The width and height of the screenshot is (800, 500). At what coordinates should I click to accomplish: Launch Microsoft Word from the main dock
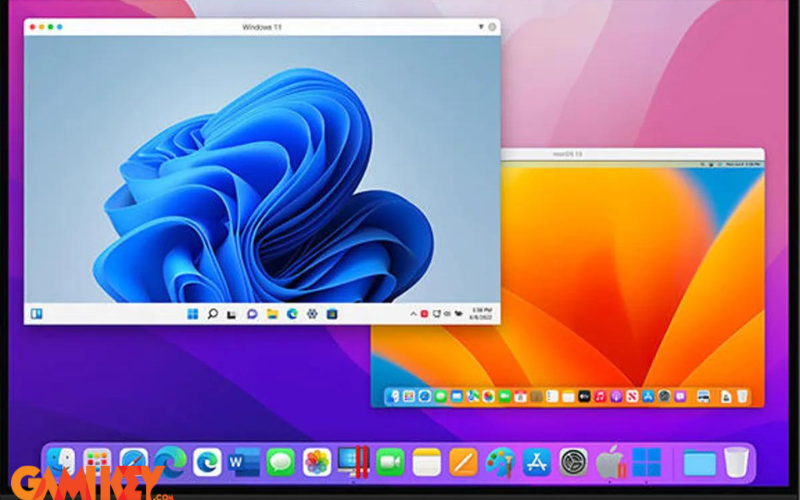(x=244, y=462)
